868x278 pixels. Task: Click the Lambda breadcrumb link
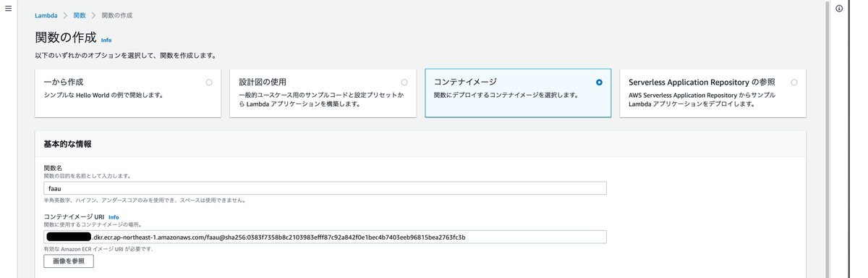tap(46, 15)
